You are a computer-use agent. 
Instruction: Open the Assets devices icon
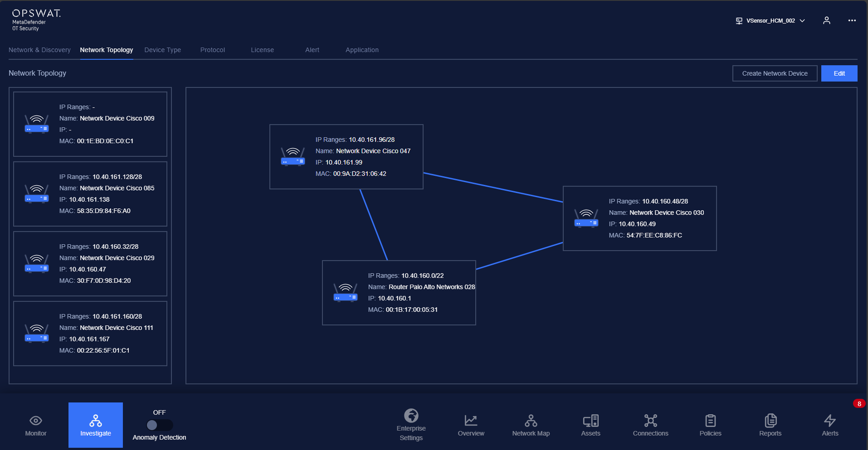591,420
